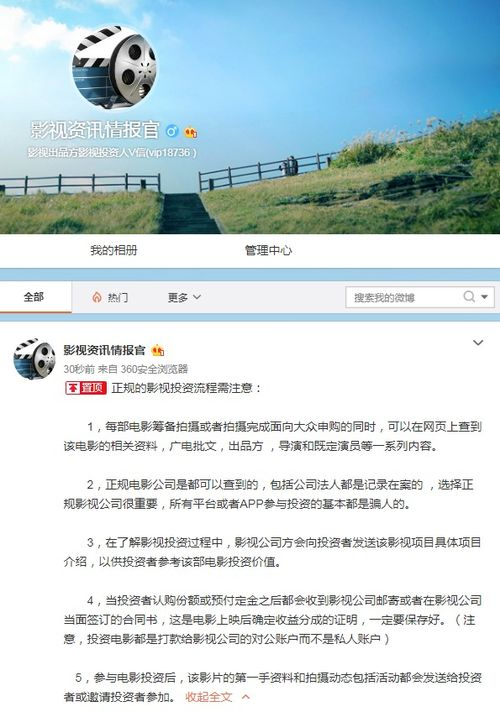Screen dimensions: 500x712
Task: Click the 搜索我的微博 search field
Action: 403,297
